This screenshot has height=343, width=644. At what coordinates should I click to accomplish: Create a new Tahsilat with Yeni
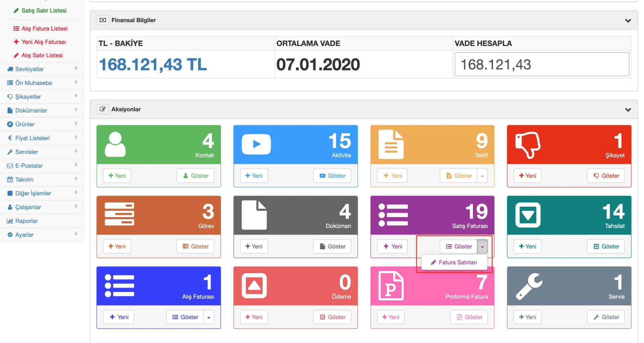pyautogui.click(x=528, y=247)
